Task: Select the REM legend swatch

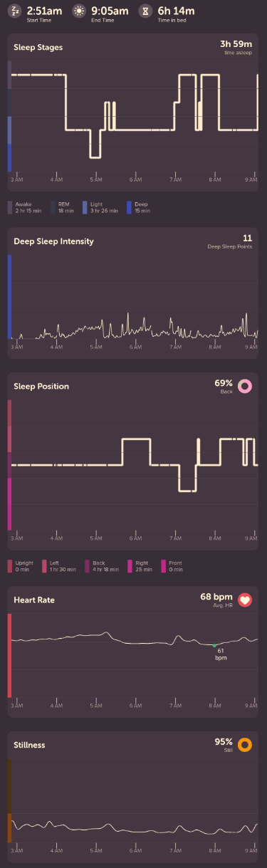Action: click(x=53, y=207)
